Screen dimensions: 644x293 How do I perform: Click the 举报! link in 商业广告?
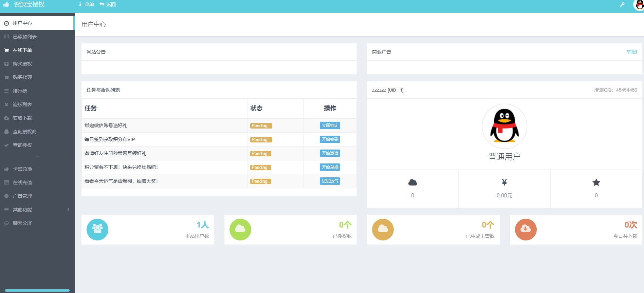(631, 52)
